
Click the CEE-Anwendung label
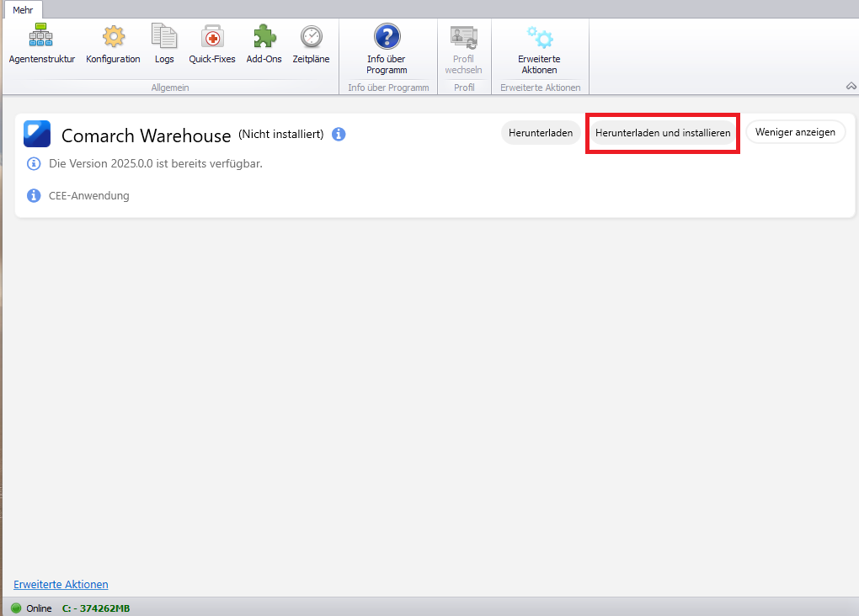coord(88,195)
